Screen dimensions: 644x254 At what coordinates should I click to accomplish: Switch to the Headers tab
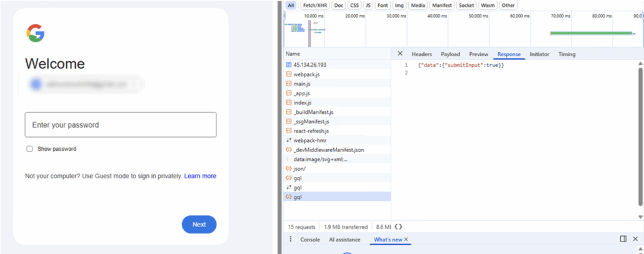[421, 54]
